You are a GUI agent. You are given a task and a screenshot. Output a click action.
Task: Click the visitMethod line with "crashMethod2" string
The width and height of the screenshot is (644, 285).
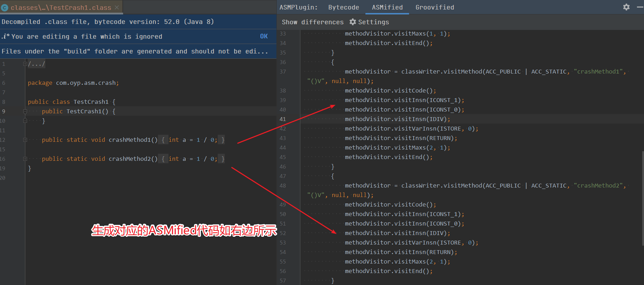point(485,185)
